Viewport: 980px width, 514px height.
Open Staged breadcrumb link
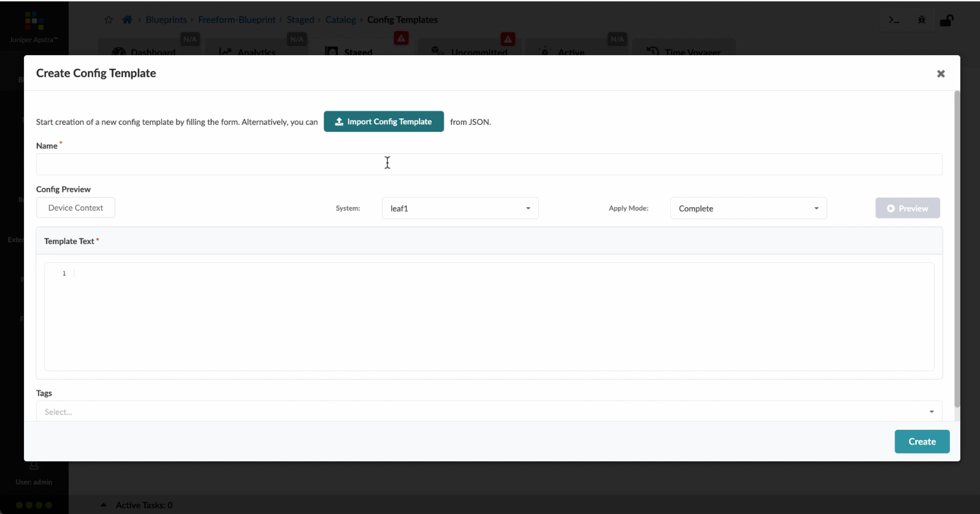pyautogui.click(x=300, y=20)
